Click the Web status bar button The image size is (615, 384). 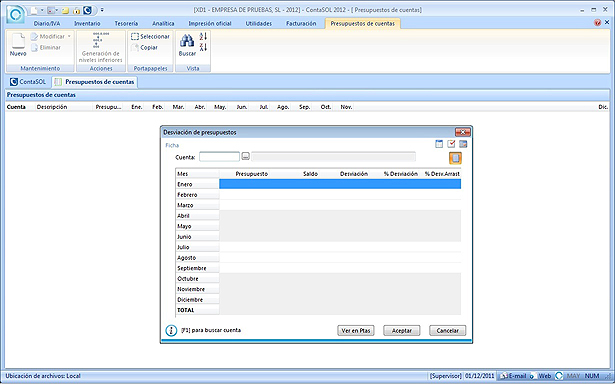point(541,376)
